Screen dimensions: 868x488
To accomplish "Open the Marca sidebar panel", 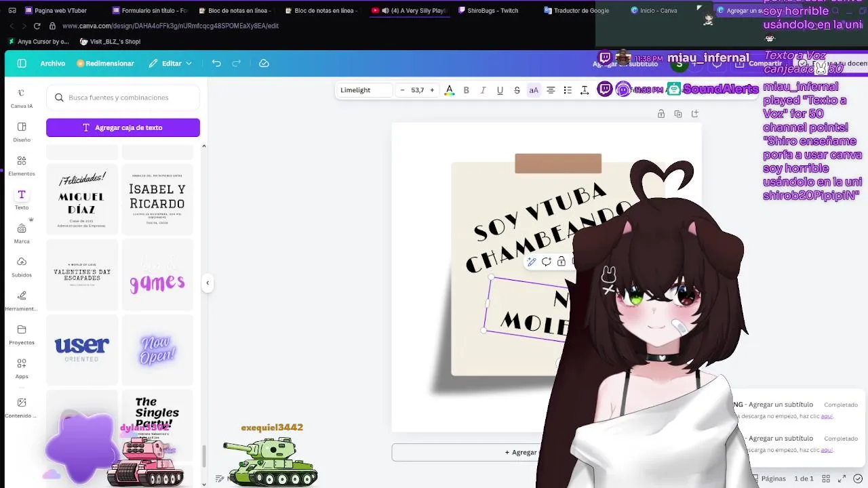I will [22, 234].
